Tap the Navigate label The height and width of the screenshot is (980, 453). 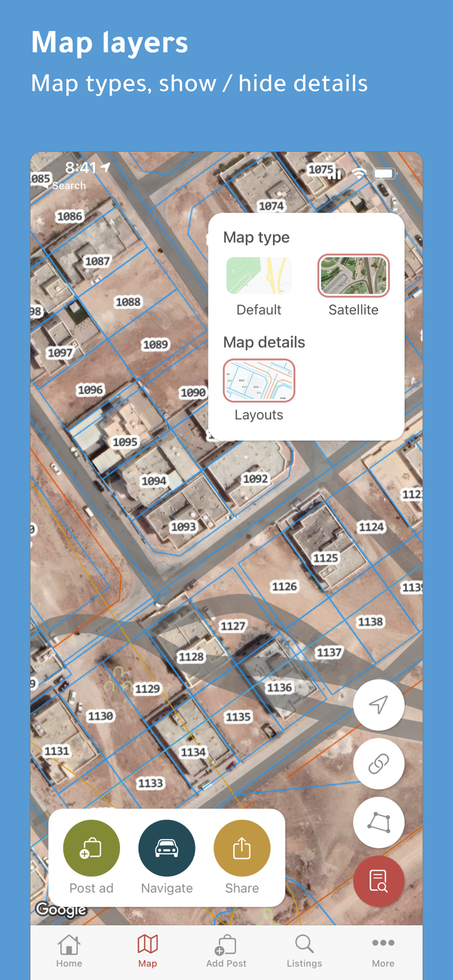click(x=167, y=888)
